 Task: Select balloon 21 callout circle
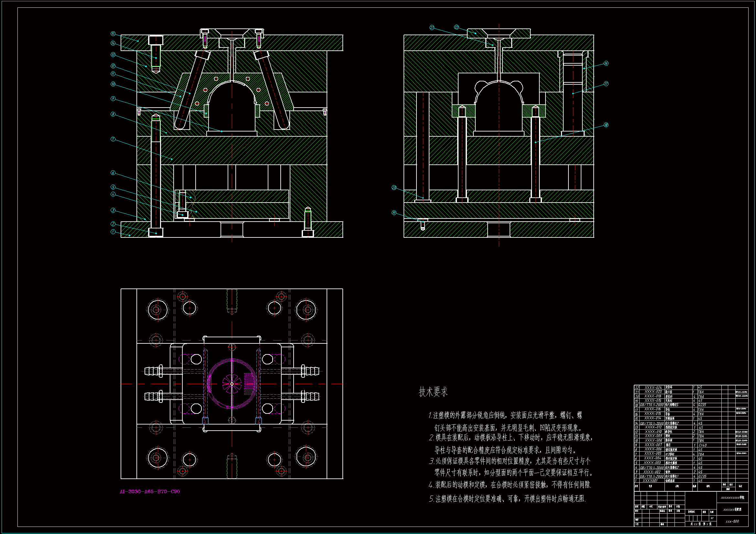click(432, 28)
